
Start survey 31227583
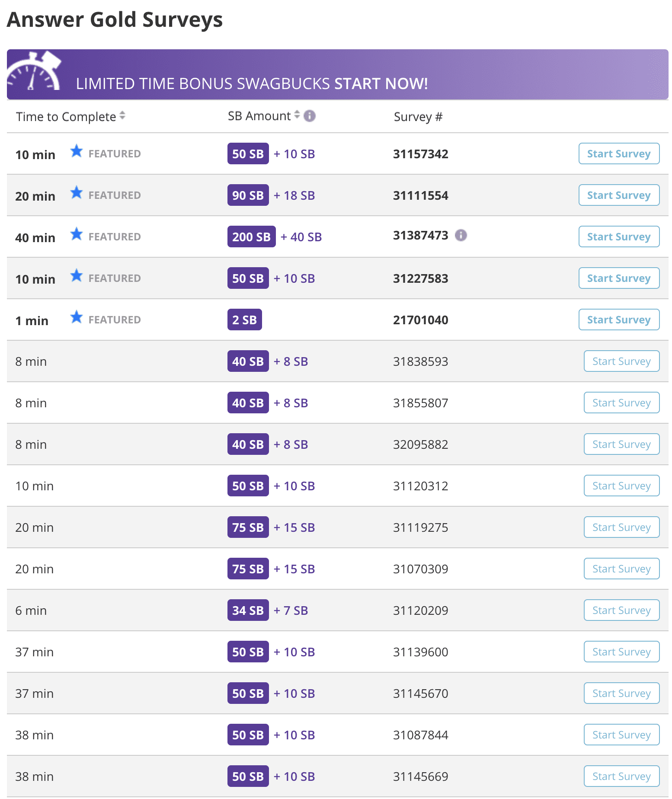pos(619,278)
